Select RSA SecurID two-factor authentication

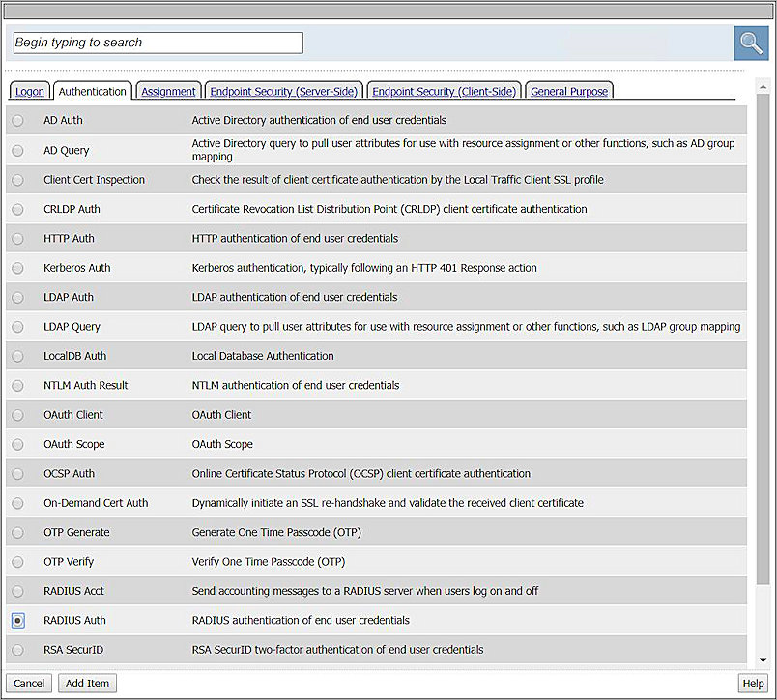pos(16,650)
